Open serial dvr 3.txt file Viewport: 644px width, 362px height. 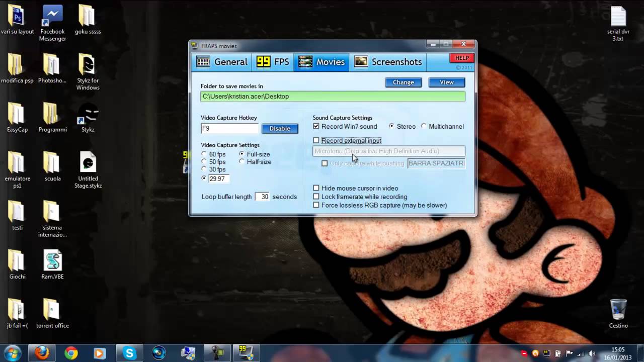[618, 24]
